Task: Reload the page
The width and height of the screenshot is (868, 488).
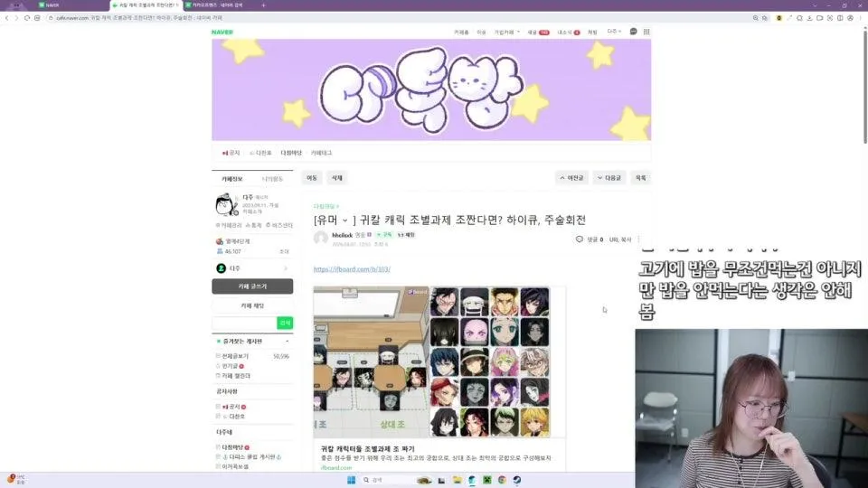Action: tap(26, 18)
